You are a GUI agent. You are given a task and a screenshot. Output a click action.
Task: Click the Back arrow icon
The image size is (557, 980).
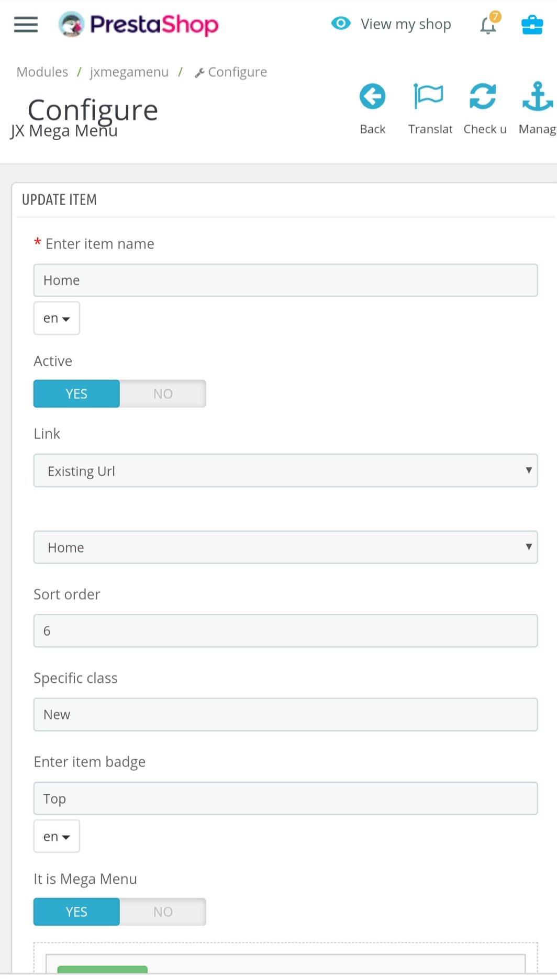(372, 97)
